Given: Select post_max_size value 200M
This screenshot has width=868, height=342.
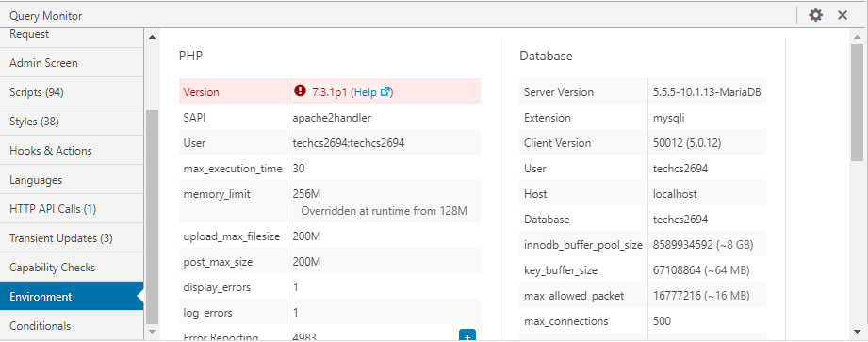Looking at the screenshot, I should pos(306,262).
